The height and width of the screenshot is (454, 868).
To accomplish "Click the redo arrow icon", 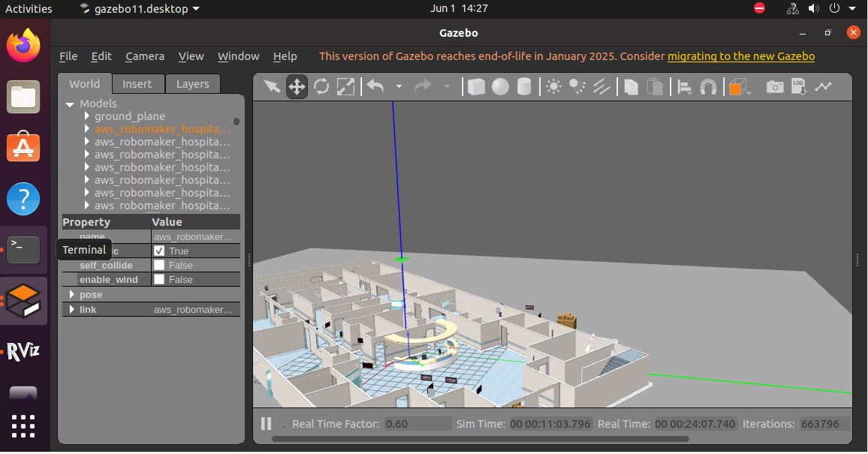I will tap(423, 87).
